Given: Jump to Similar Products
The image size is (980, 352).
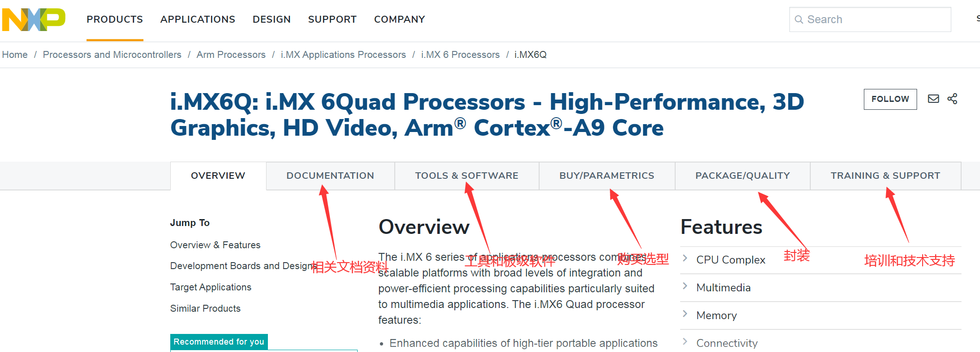Looking at the screenshot, I should coord(205,308).
